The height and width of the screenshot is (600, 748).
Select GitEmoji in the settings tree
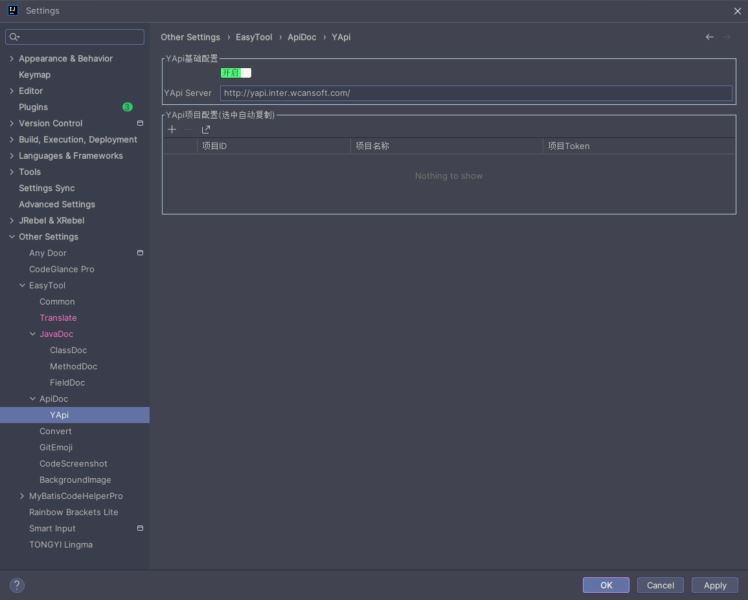pos(56,447)
